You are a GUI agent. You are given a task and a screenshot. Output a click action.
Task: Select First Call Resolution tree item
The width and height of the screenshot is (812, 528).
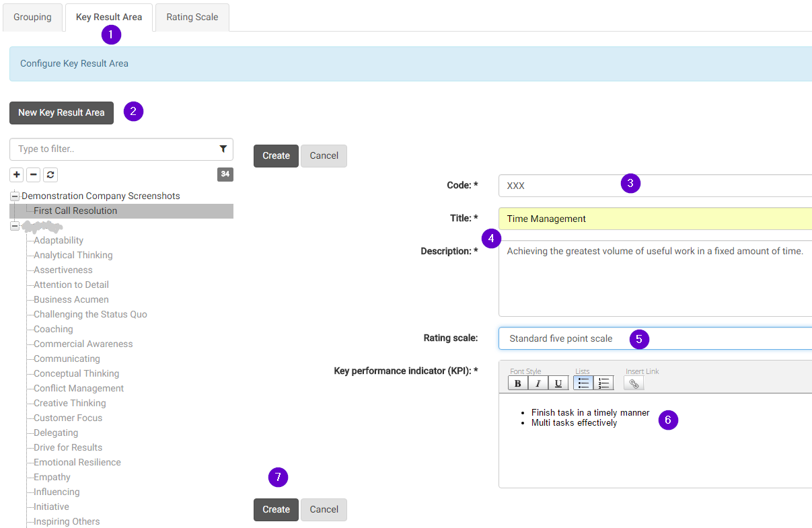pyautogui.click(x=75, y=211)
